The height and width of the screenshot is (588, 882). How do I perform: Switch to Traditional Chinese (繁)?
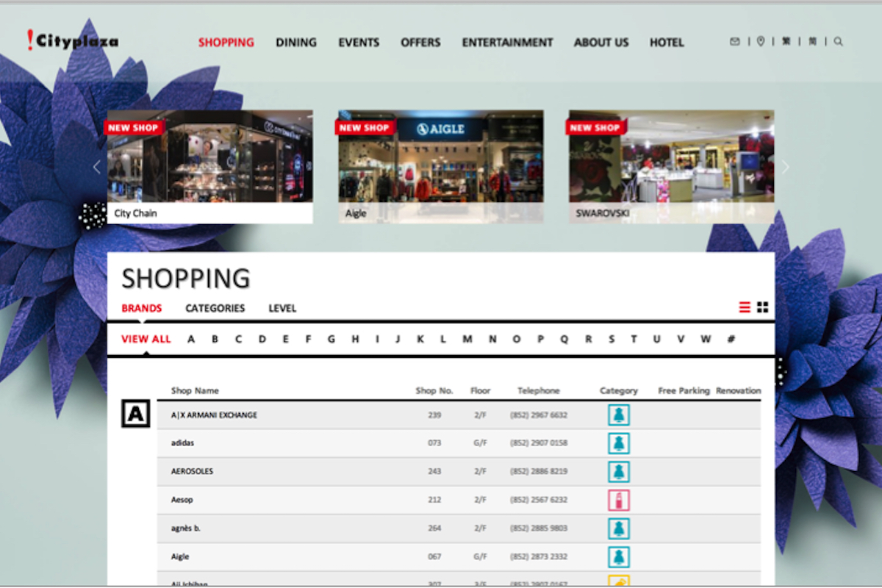click(786, 42)
